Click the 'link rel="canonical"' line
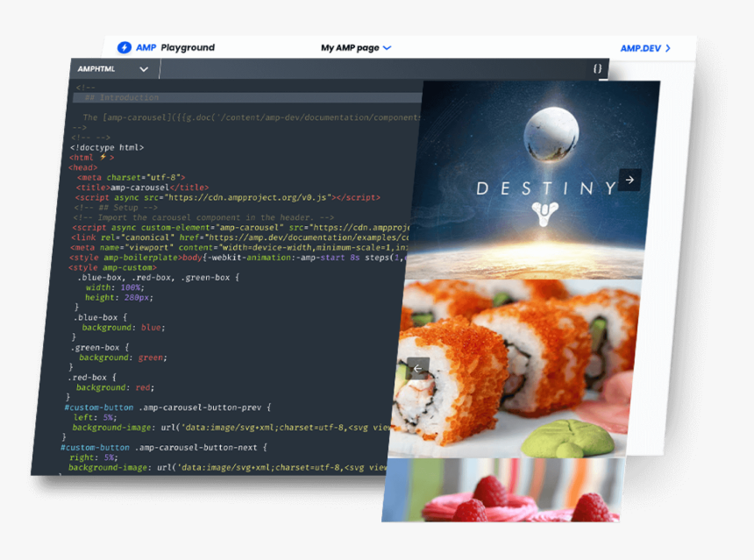Image resolution: width=754 pixels, height=560 pixels. pos(240,238)
